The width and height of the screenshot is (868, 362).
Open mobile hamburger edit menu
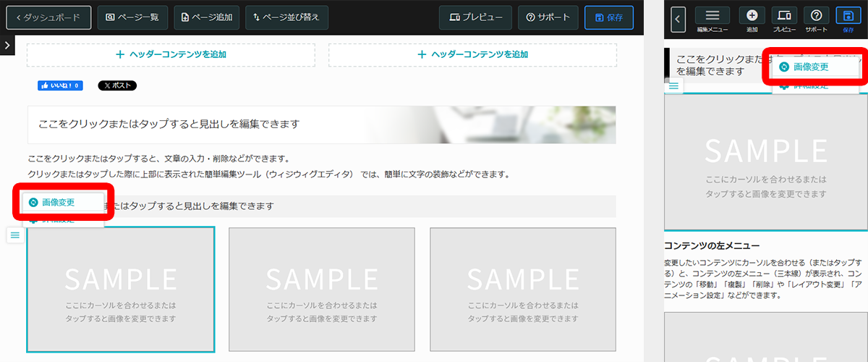[x=712, y=17]
